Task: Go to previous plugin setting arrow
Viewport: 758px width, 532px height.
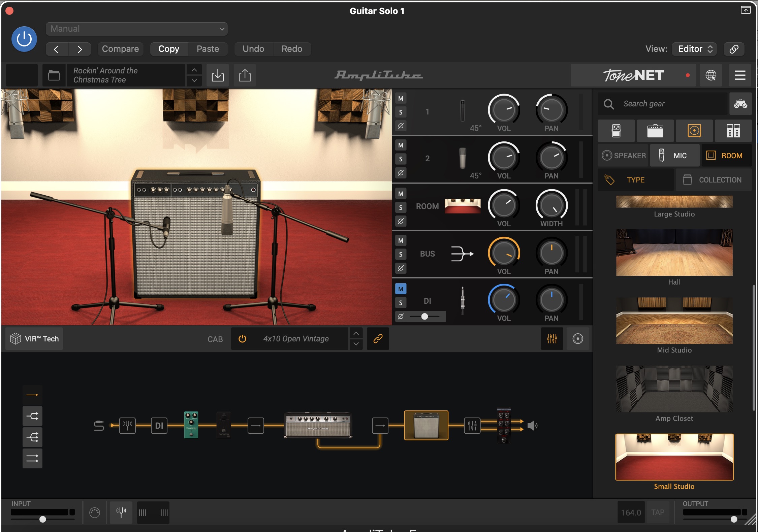Action: 57,49
